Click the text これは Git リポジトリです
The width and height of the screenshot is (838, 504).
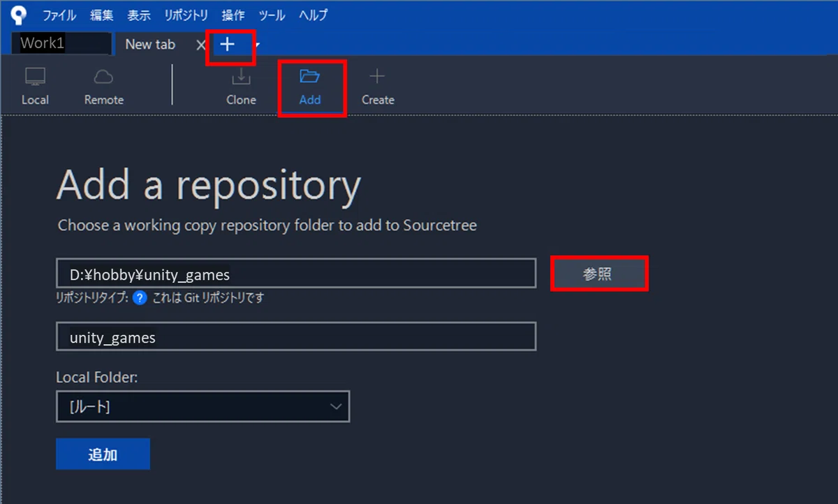[x=208, y=298]
